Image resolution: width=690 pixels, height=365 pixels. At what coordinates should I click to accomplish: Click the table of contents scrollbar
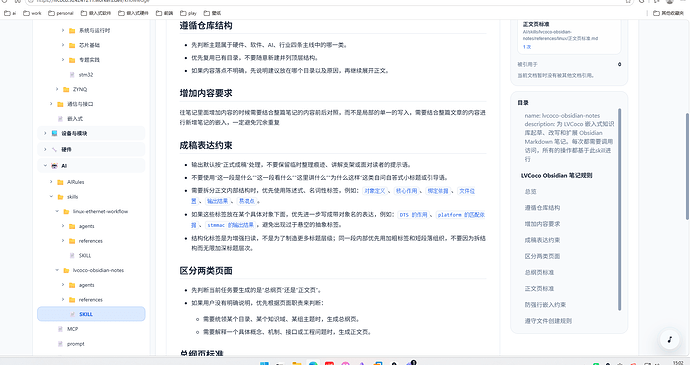click(620, 209)
